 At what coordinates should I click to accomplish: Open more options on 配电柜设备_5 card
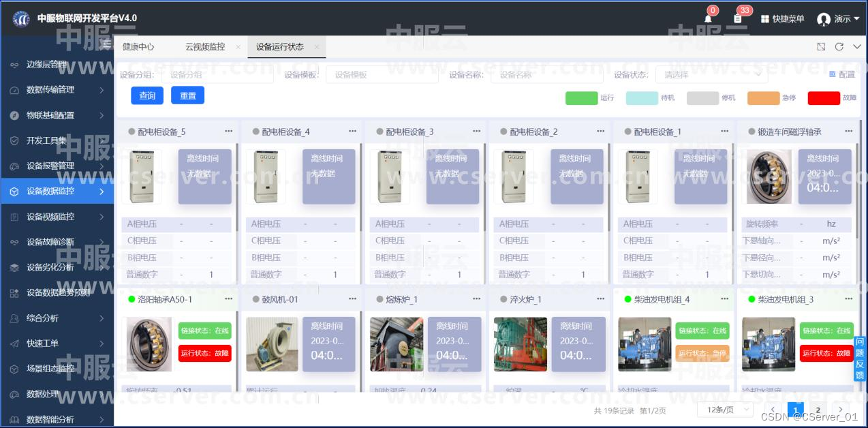coord(228,131)
